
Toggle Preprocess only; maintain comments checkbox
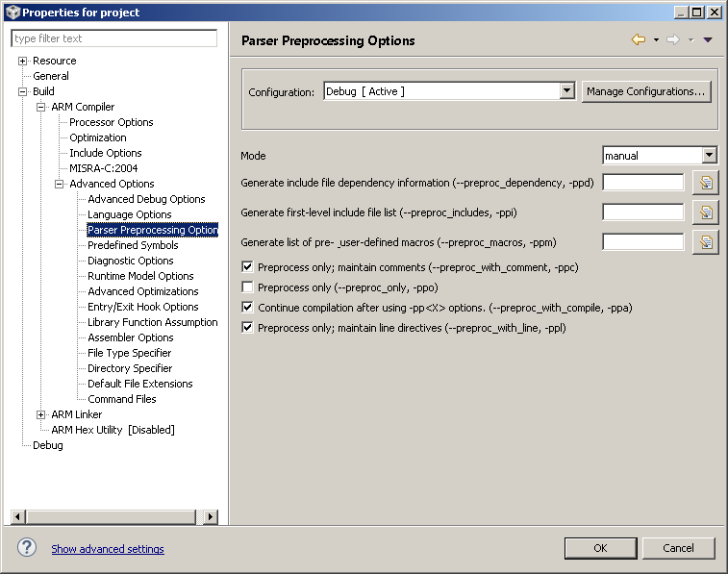point(247,267)
